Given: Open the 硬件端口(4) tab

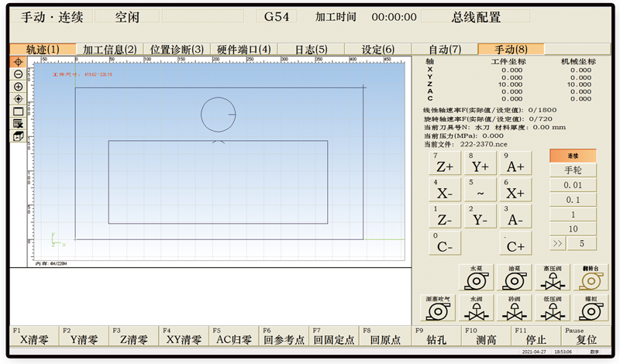Looking at the screenshot, I should [243, 50].
